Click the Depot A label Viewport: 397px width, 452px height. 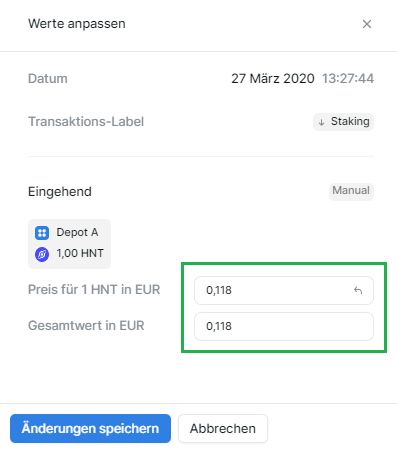pos(77,232)
